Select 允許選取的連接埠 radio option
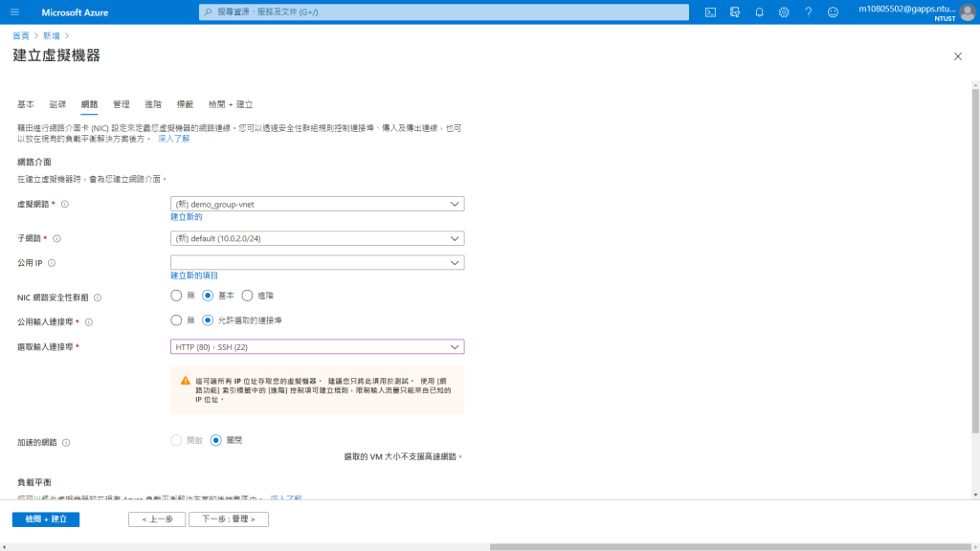The image size is (980, 551). 208,320
